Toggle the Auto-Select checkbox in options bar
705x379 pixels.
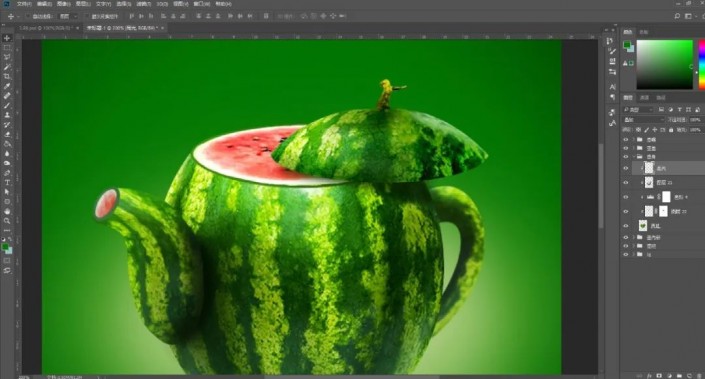[x=28, y=16]
